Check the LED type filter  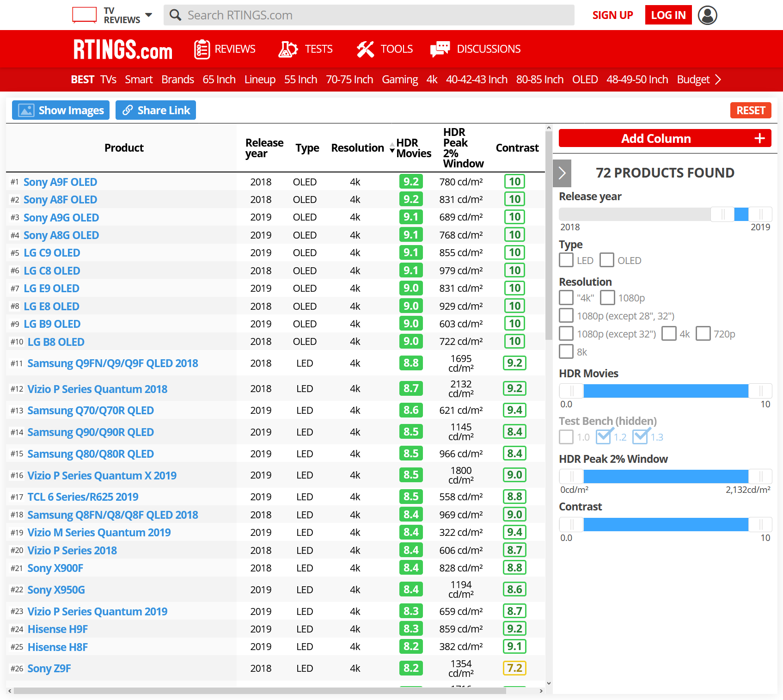(x=566, y=260)
